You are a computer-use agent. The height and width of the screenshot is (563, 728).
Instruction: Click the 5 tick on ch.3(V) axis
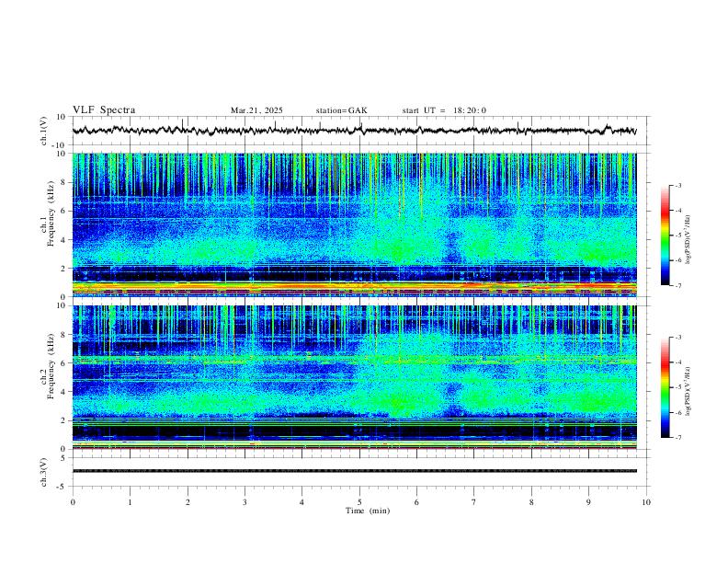[x=63, y=457]
